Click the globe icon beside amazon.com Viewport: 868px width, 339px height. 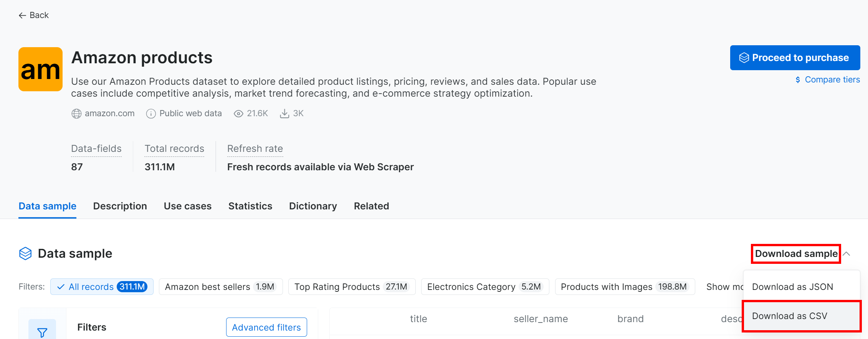click(76, 114)
